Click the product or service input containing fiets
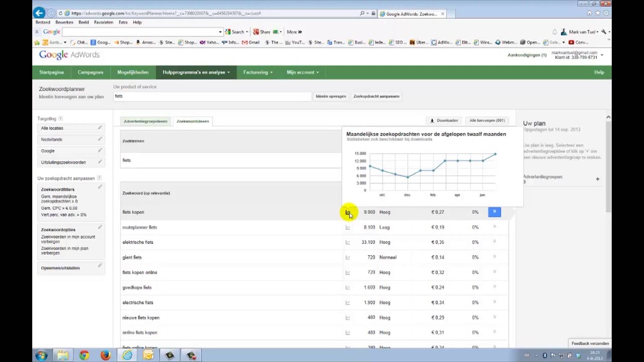Image resolution: width=644 pixels, height=362 pixels. pos(212,96)
